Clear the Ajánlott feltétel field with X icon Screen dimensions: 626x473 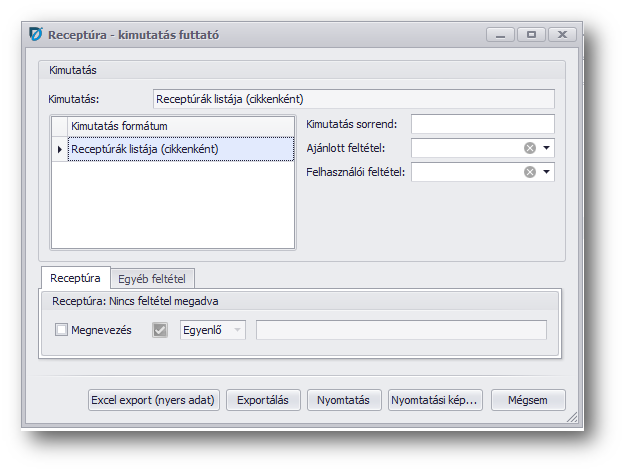(x=530, y=148)
